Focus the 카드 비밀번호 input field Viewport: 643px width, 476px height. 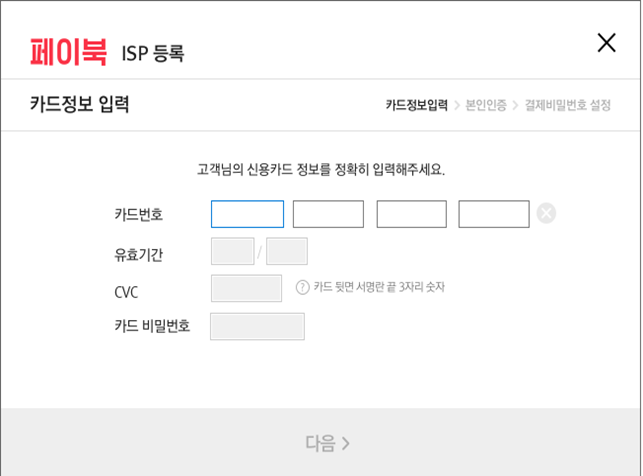[x=257, y=326]
